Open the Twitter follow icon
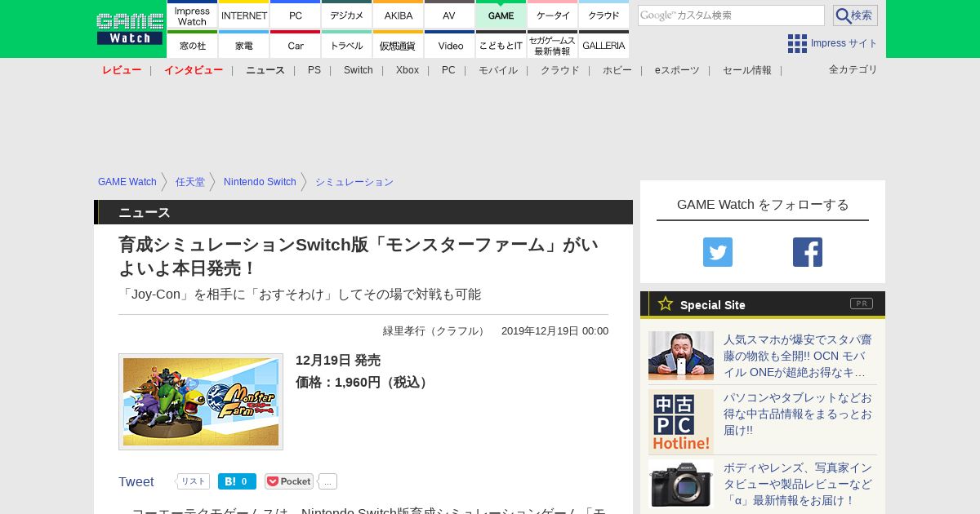Image resolution: width=980 pixels, height=514 pixels. tap(718, 252)
